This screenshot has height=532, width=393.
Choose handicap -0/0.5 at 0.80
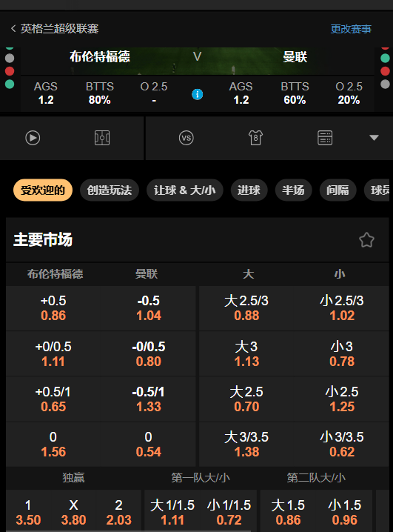pos(149,354)
